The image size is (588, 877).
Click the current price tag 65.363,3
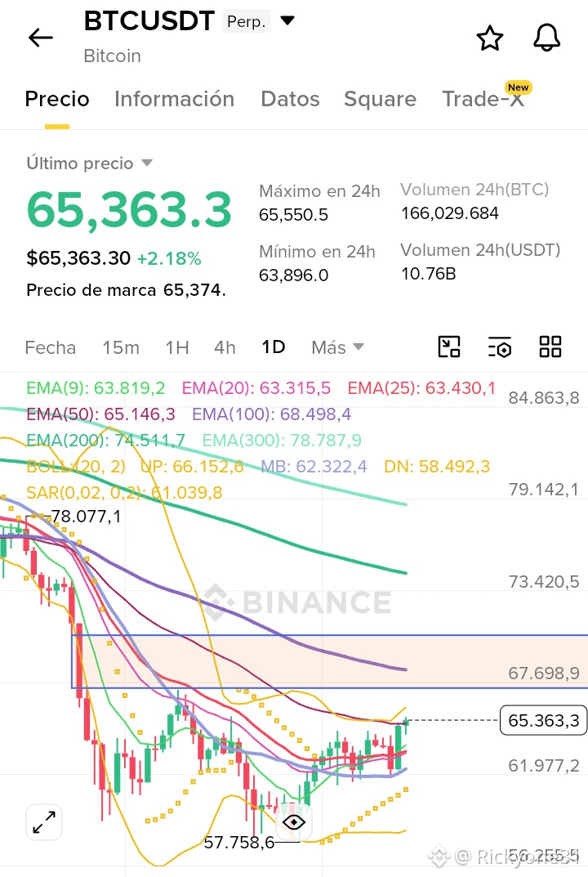(x=543, y=720)
